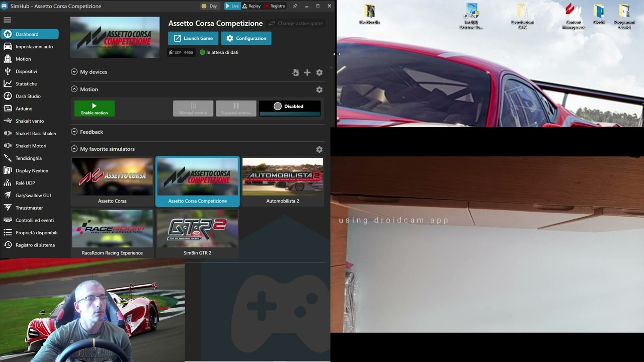The height and width of the screenshot is (362, 644).
Task: Open the SimHub hamburger menu
Action: click(7, 20)
